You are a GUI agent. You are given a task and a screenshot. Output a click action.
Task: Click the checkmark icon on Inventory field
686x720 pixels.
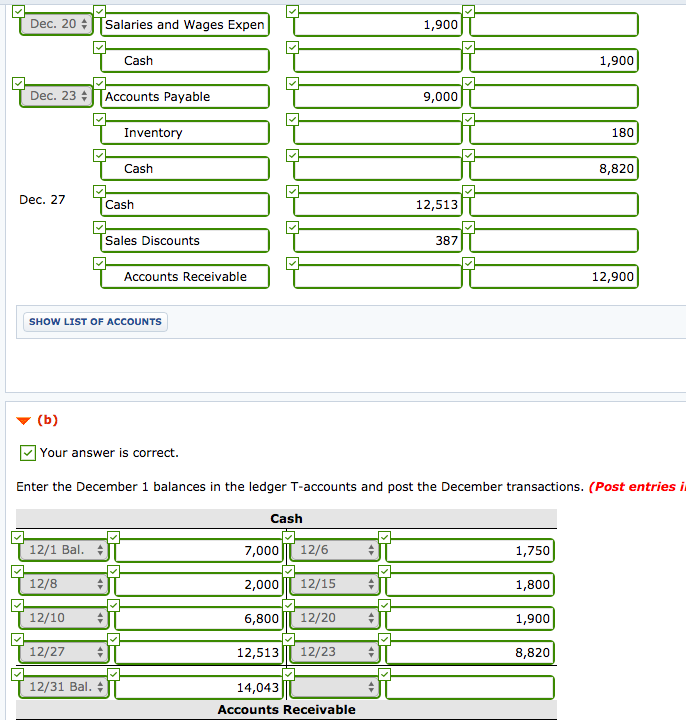click(100, 119)
